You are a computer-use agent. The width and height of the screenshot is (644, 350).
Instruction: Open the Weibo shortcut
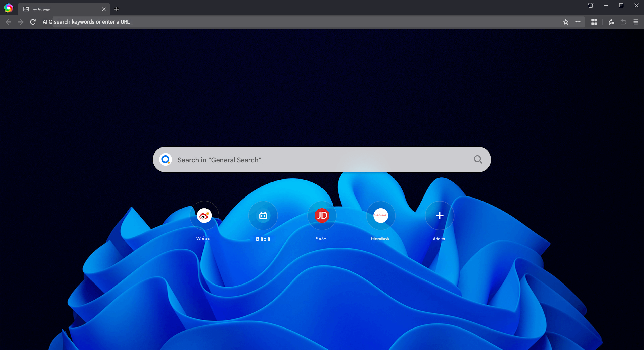point(203,216)
